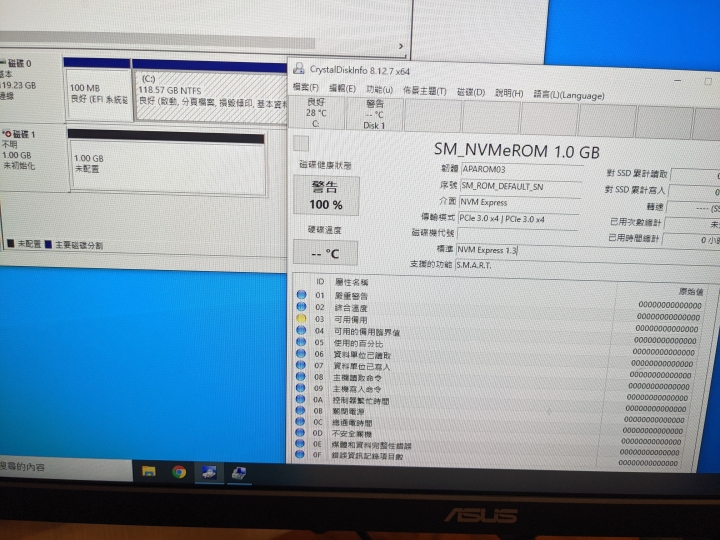Select the 使用的百分比 attribute name
This screenshot has width=720, height=540.
coord(358,343)
